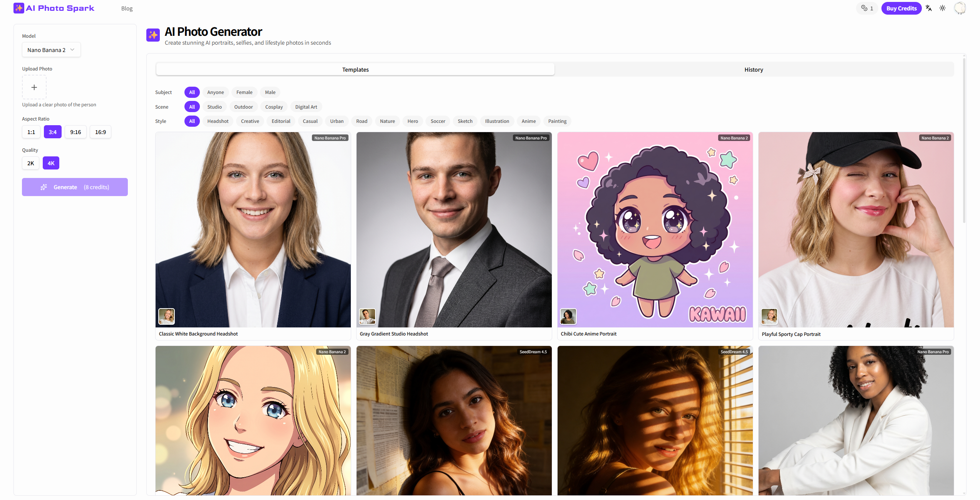Filter style by Painting
Image resolution: width=980 pixels, height=500 pixels.
[x=558, y=121]
